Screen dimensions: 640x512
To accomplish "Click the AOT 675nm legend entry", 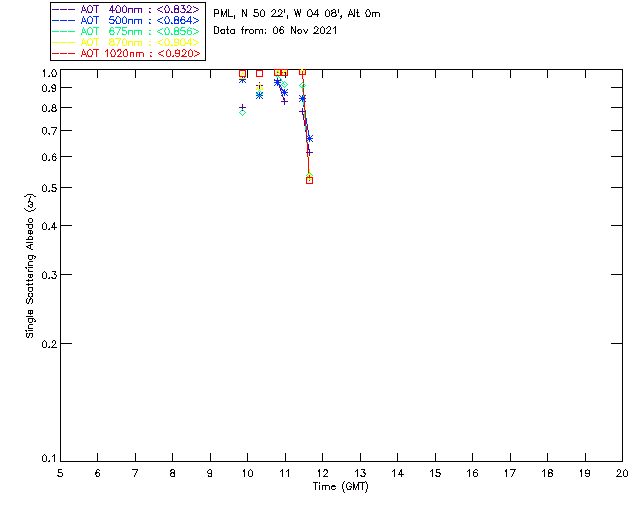I will 126,31.
